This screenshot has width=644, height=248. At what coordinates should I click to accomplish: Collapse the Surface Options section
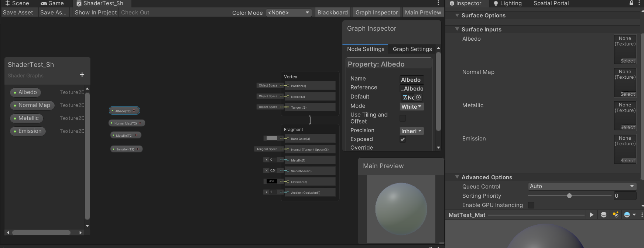[457, 16]
